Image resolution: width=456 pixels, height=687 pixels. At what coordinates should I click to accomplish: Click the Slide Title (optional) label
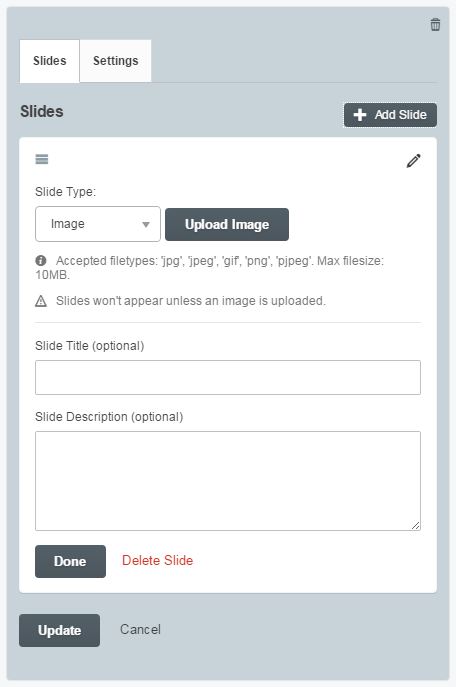[89, 346]
